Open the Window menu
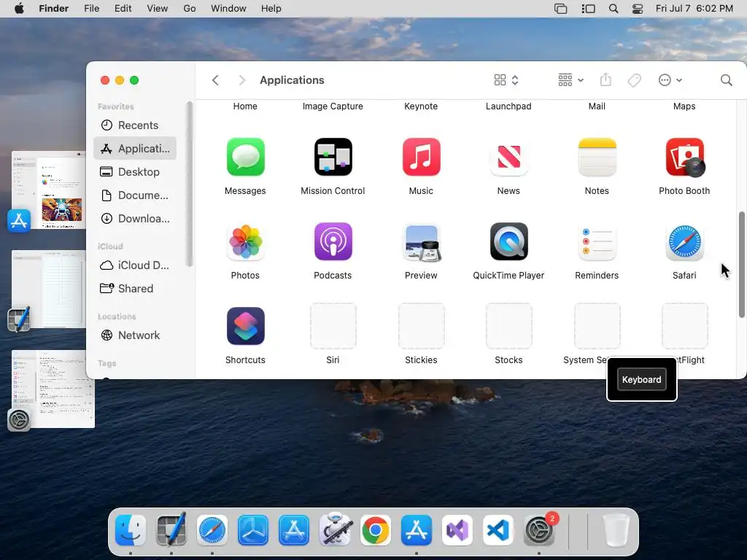 pos(228,9)
